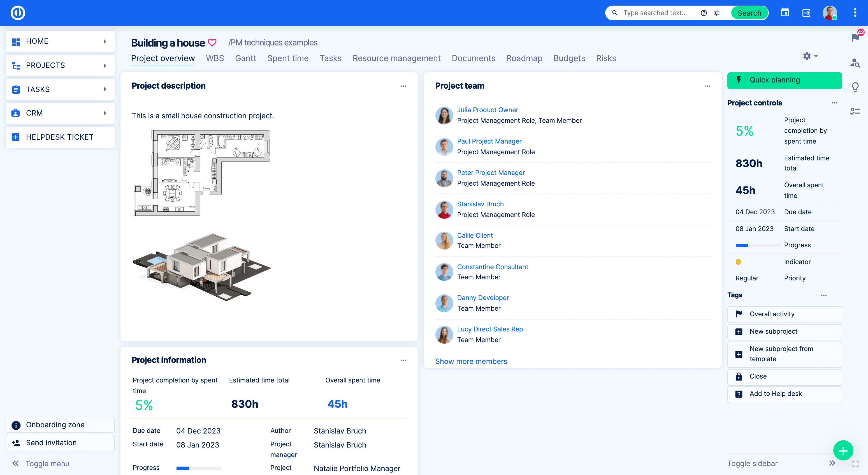Image resolution: width=868 pixels, height=475 pixels.
Task: Open the top bar three-dot menu
Action: 855,13
